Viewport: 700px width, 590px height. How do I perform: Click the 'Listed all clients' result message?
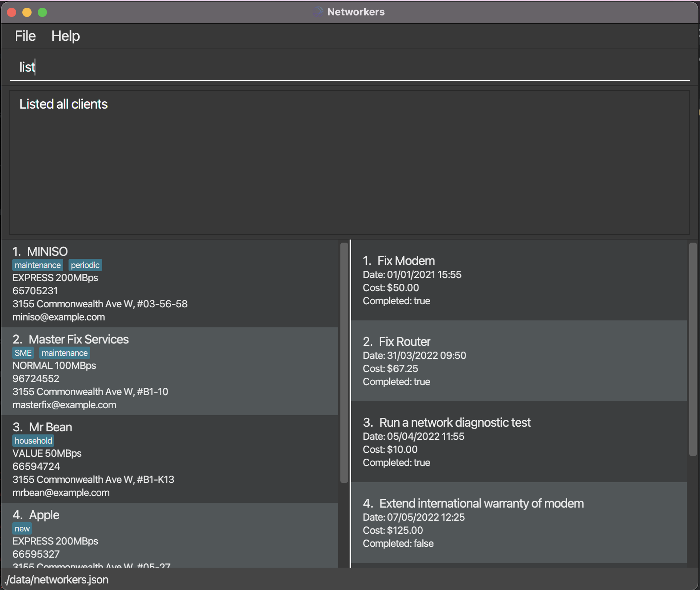click(x=64, y=104)
